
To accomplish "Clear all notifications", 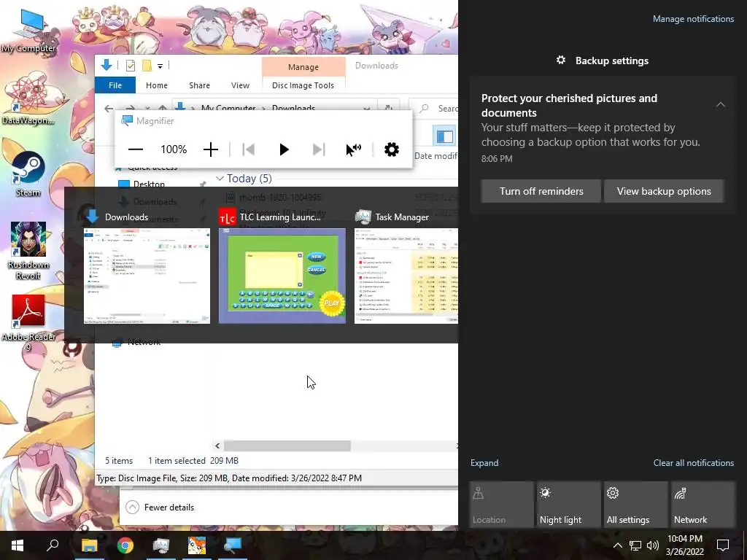I will tap(694, 463).
